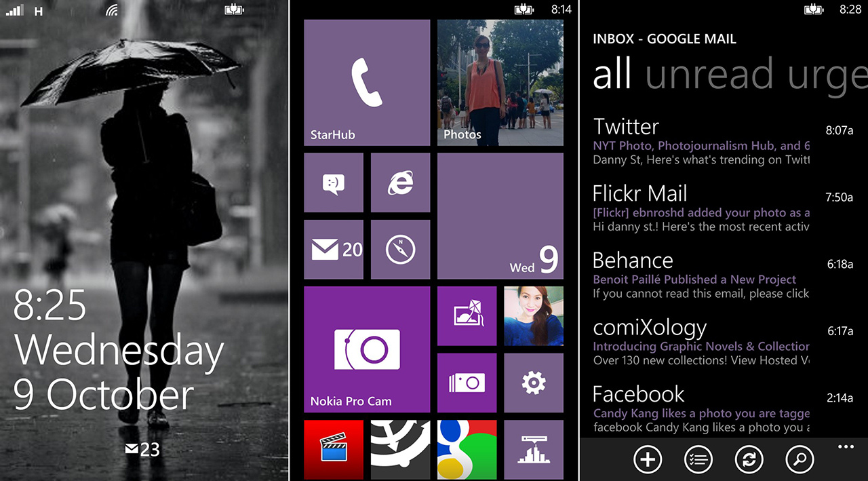
Task: Tap the lock screen time 8:25
Action: pos(50,305)
